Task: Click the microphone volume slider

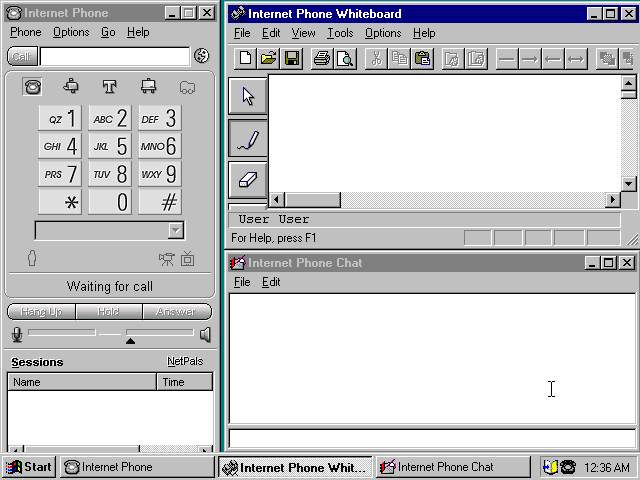Action: tap(62, 333)
